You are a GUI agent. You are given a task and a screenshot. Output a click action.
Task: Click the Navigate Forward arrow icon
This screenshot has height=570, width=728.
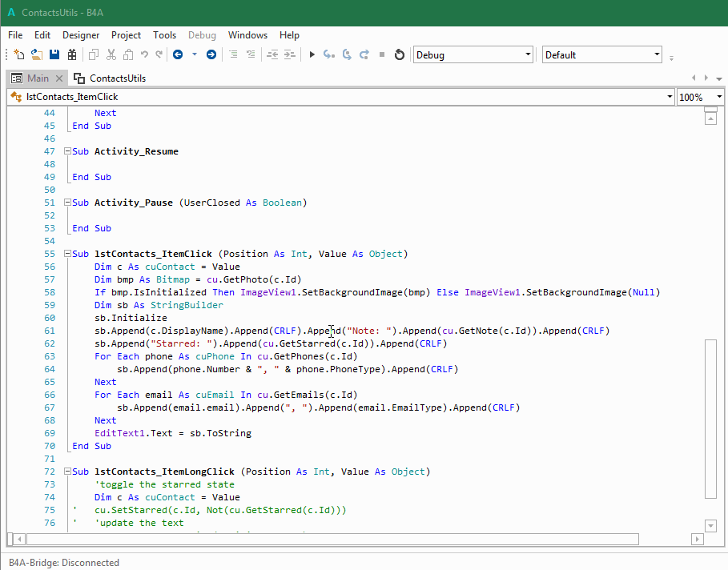[x=211, y=55]
